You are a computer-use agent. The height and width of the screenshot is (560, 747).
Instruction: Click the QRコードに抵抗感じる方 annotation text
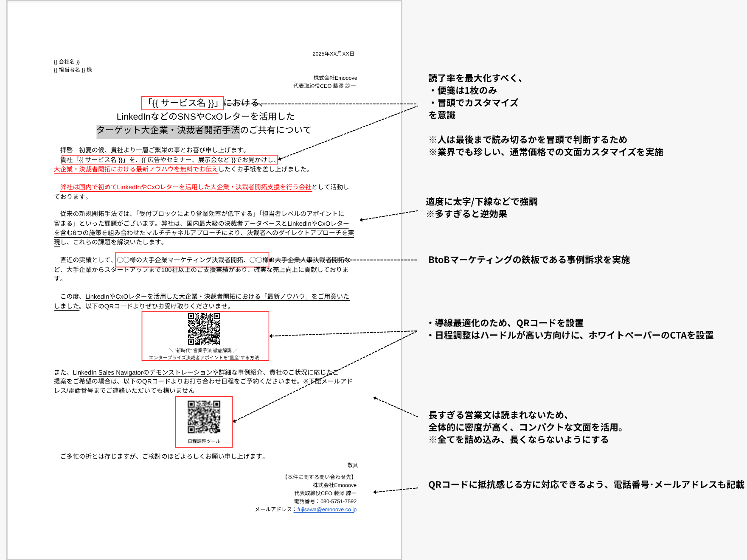(586, 485)
